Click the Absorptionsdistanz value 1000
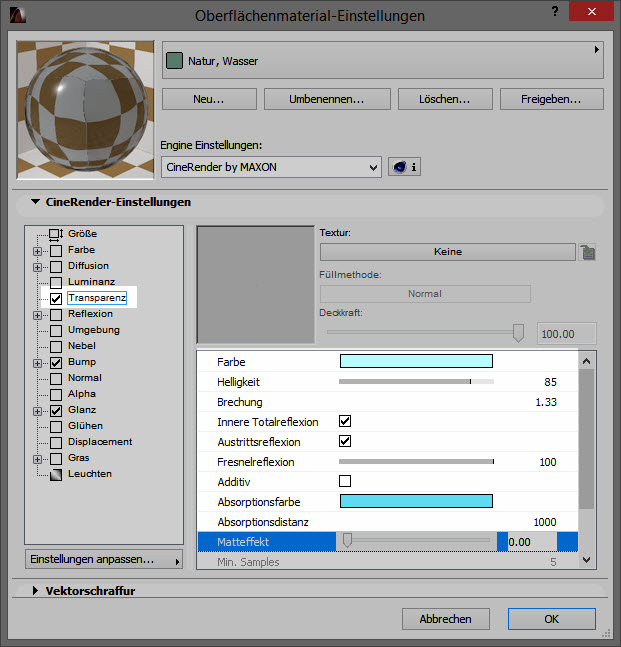 (545, 522)
